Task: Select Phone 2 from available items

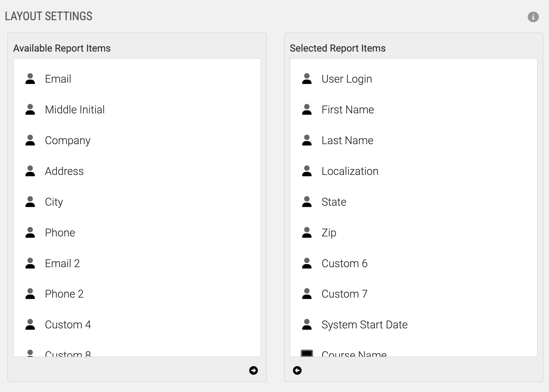Action: (64, 294)
